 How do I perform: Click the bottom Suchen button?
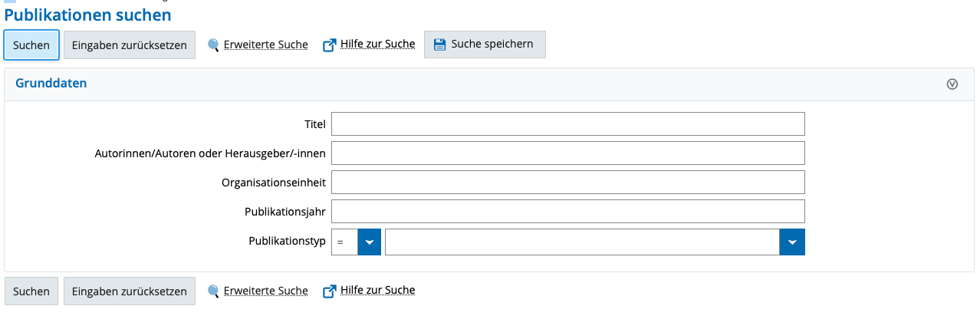31,291
